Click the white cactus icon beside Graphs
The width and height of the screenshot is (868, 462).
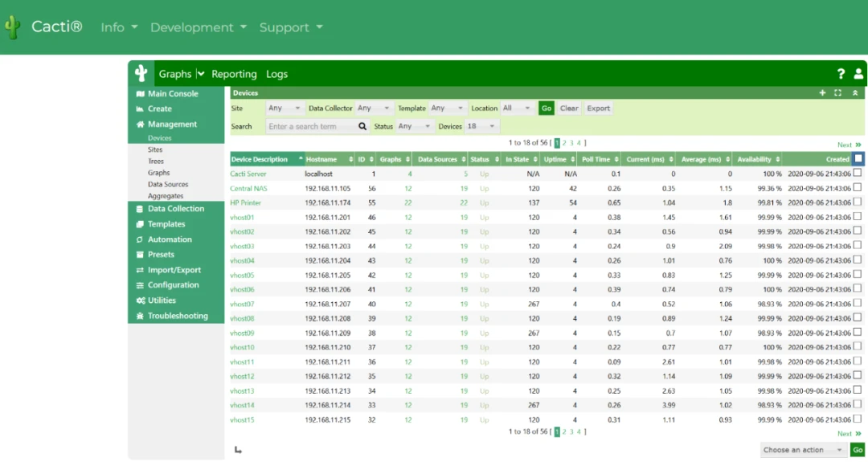(x=141, y=74)
